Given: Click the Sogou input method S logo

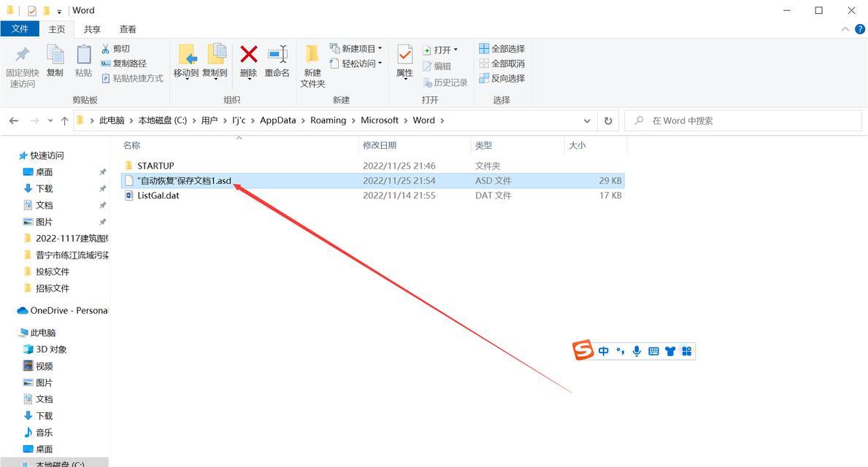Looking at the screenshot, I should point(583,350).
